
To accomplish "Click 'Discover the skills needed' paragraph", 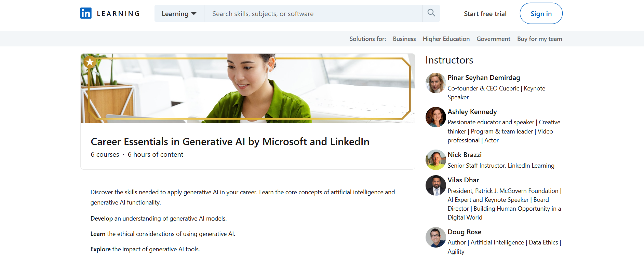I will 243,197.
